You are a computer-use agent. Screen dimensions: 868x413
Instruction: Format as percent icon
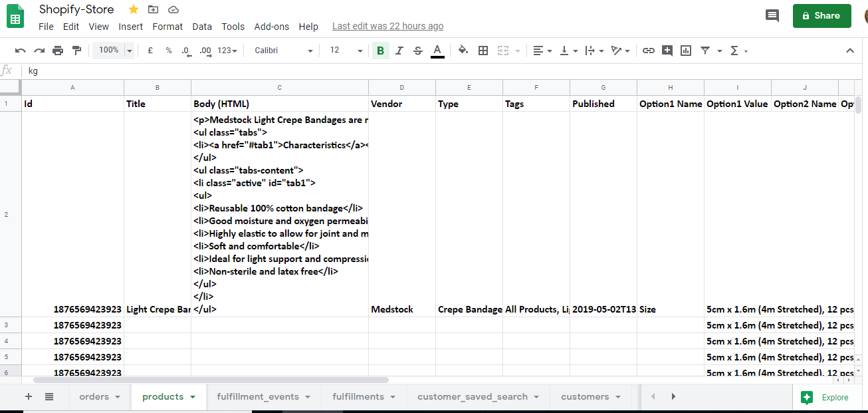(169, 51)
